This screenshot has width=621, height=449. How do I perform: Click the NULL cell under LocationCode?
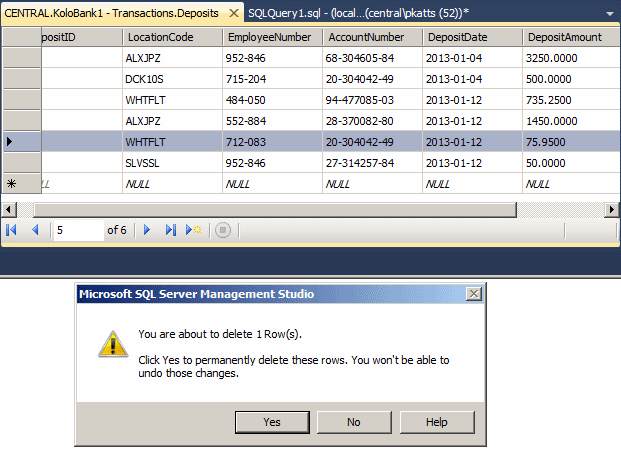pyautogui.click(x=172, y=184)
